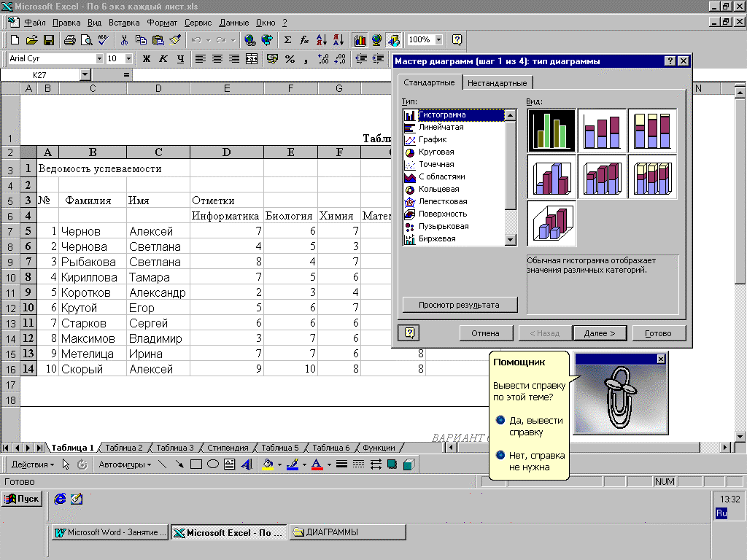Viewport: 747px width, 560px height.
Task: Decrease decimal places icon
Action: click(x=340, y=58)
